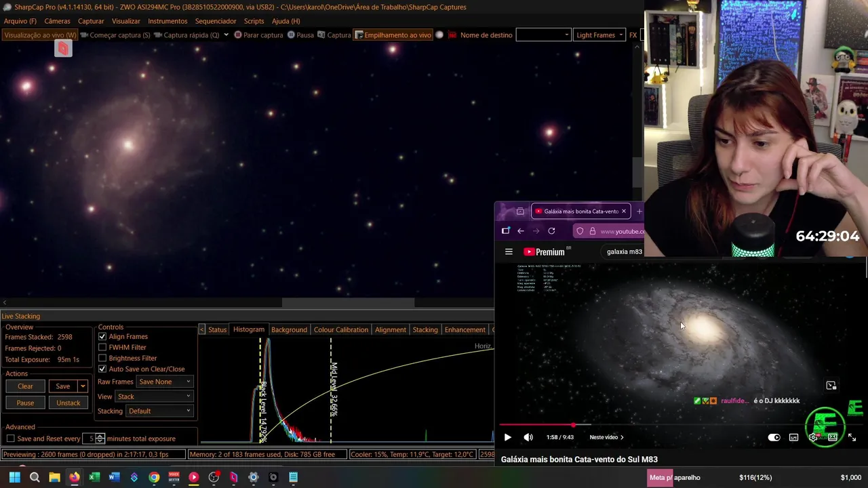This screenshot has width=868, height=488.
Task: Open Instrumentos menu
Action: [x=167, y=21]
